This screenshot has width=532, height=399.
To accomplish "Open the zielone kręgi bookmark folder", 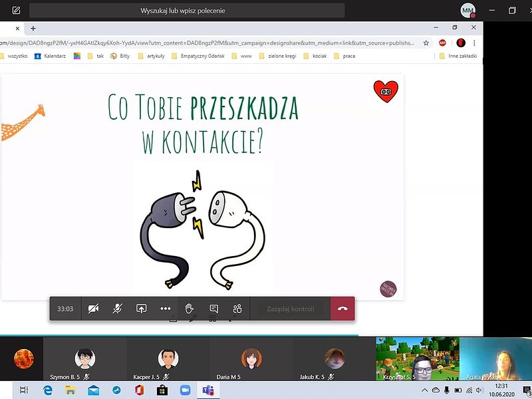I will pyautogui.click(x=277, y=56).
